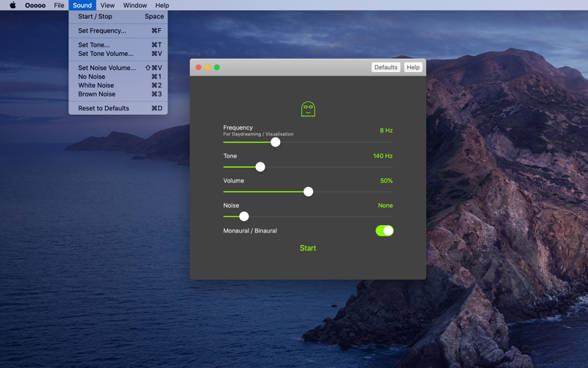Click the green ghost icon
This screenshot has width=588, height=368.
[x=308, y=110]
